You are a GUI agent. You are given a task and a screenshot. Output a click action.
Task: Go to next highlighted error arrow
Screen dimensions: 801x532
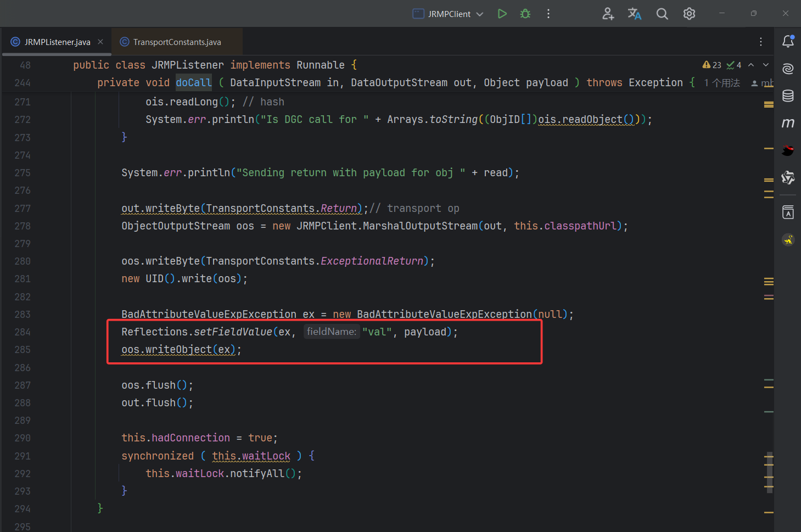tap(766, 65)
